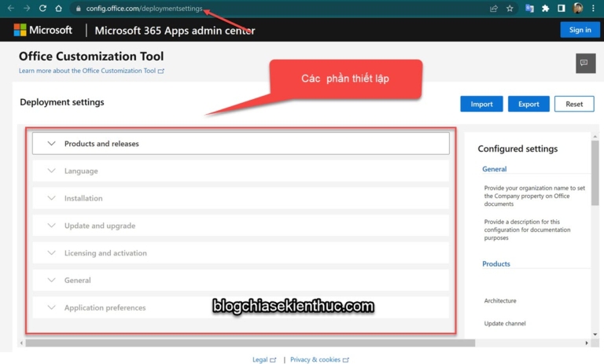Click Configured settings vertical scrollbar thumb
This screenshot has height=364, width=604.
[x=595, y=173]
